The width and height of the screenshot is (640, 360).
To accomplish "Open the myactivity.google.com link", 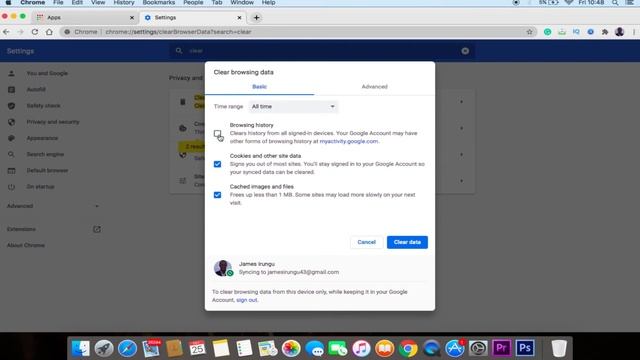I will (349, 141).
